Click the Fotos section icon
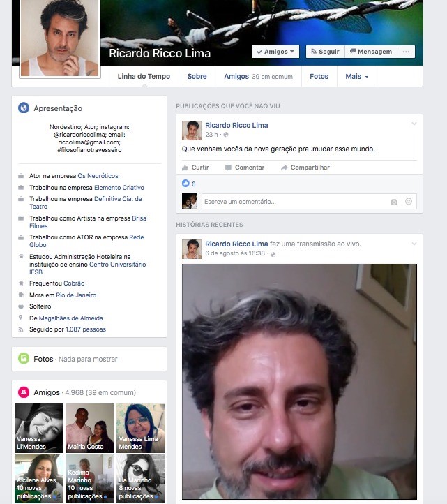The height and width of the screenshot is (504, 447). pos(24,358)
